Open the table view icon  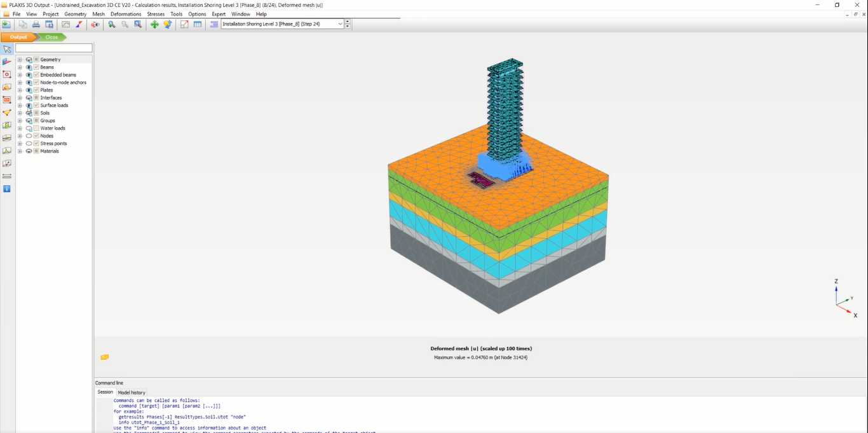click(x=198, y=24)
